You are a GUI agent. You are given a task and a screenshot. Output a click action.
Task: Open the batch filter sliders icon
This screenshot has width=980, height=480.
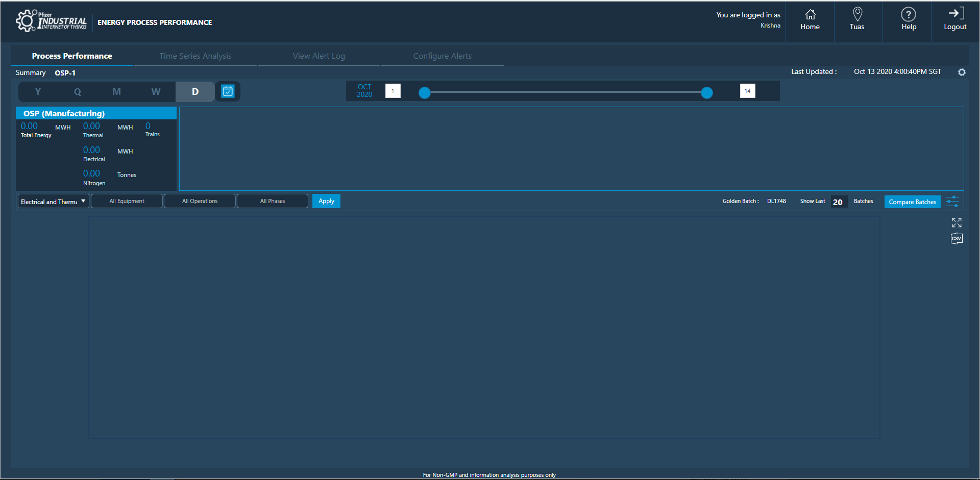point(952,201)
